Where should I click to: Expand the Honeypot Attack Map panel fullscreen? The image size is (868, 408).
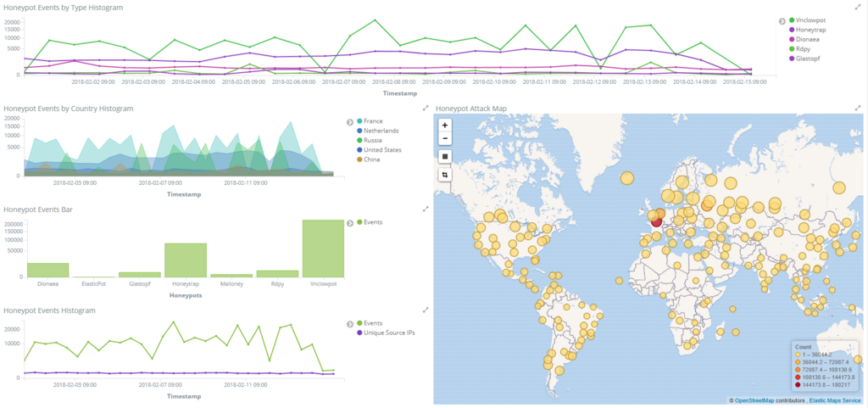tap(858, 108)
